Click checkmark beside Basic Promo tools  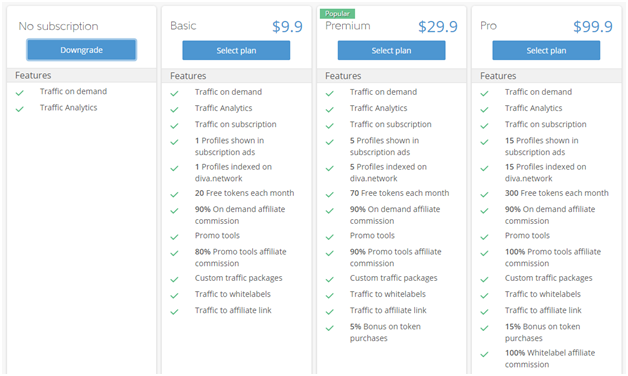174,237
